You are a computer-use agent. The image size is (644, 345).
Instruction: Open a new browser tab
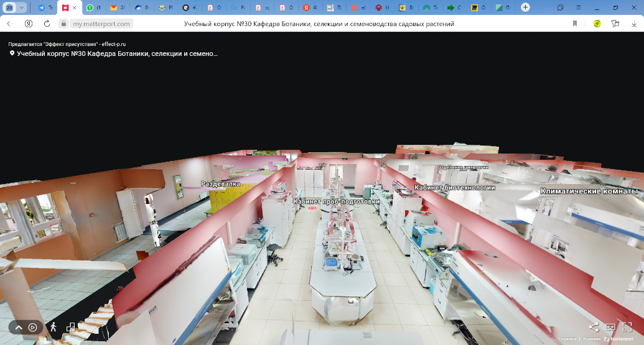(x=525, y=7)
